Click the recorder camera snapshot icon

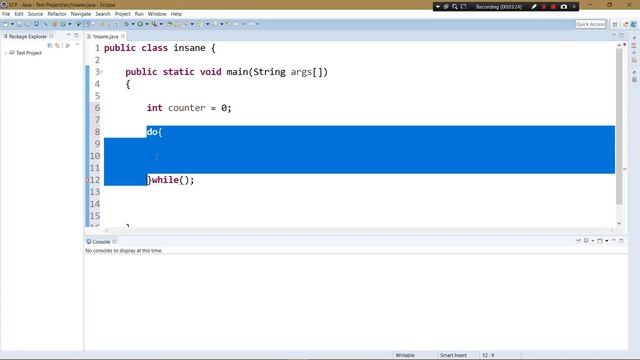pos(564,7)
